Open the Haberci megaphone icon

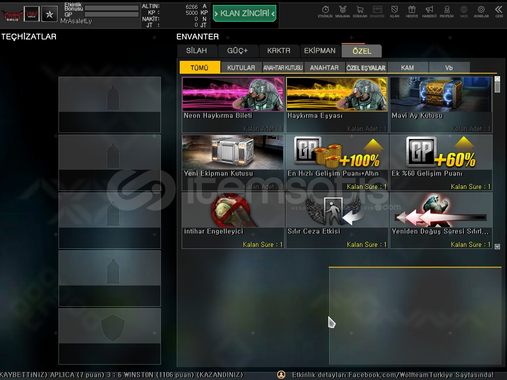coord(429,11)
